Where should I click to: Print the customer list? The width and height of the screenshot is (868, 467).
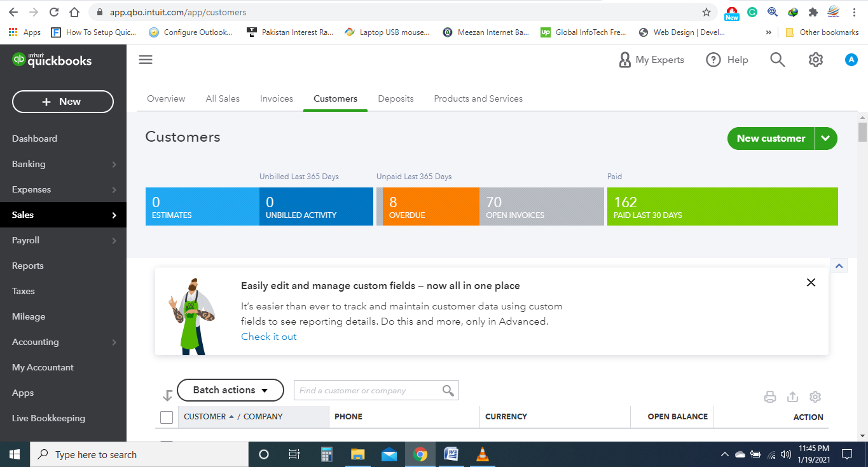click(x=770, y=397)
